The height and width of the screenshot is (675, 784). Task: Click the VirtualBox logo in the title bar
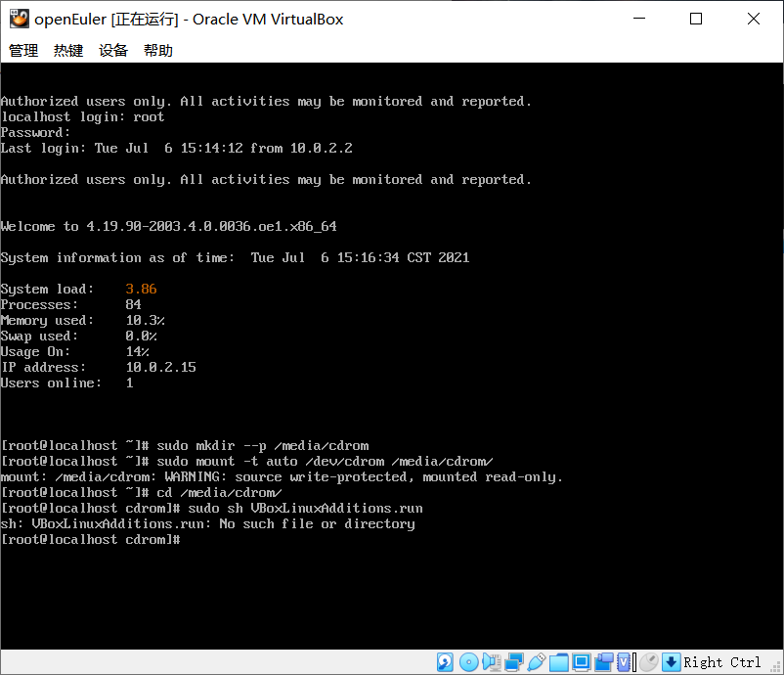[x=20, y=18]
